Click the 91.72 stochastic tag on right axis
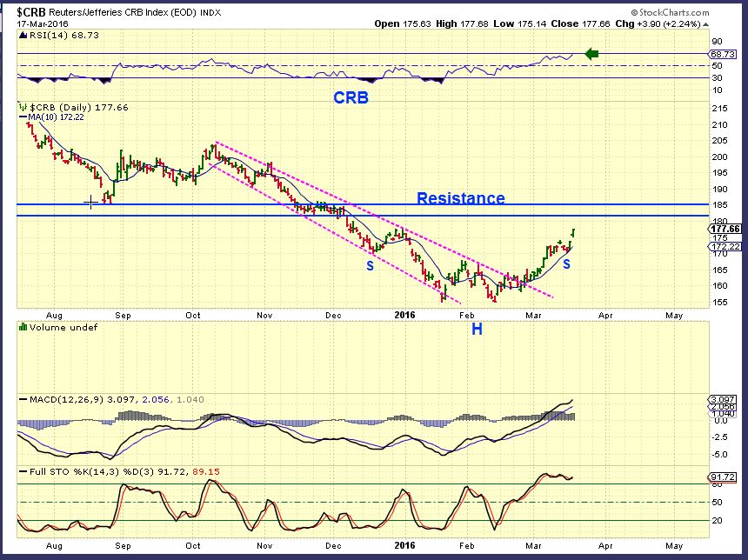This screenshot has width=748, height=560. click(x=722, y=477)
